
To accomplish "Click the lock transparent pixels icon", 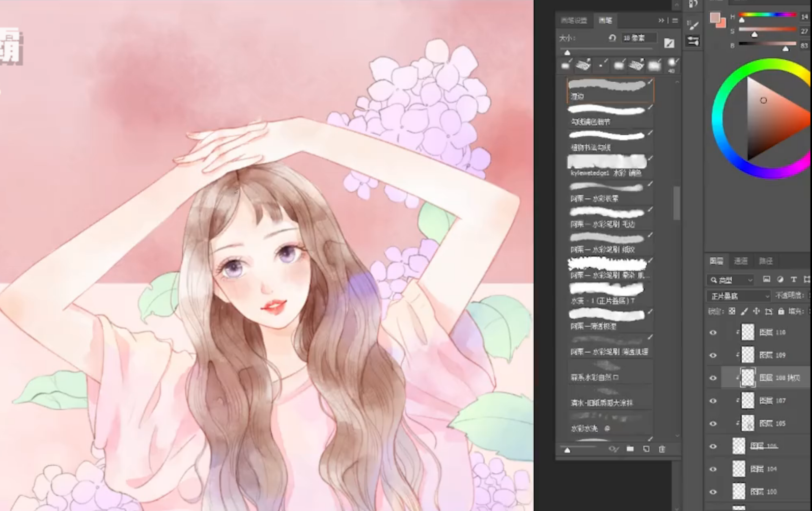I will [x=732, y=311].
